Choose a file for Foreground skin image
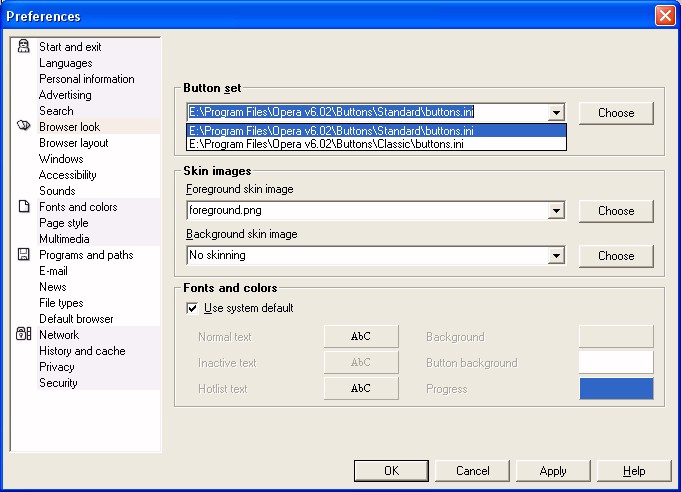Screen dimensions: 681x492 616,211
